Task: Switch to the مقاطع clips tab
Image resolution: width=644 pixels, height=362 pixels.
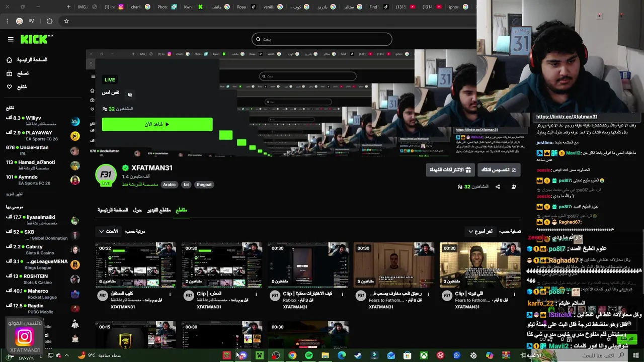Action: click(181, 210)
